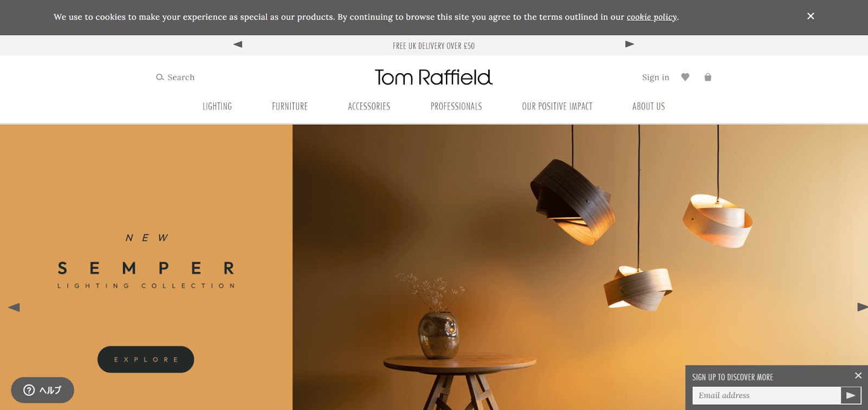Click the Sign in link
Viewport: 868px width, 410px height.
(655, 77)
